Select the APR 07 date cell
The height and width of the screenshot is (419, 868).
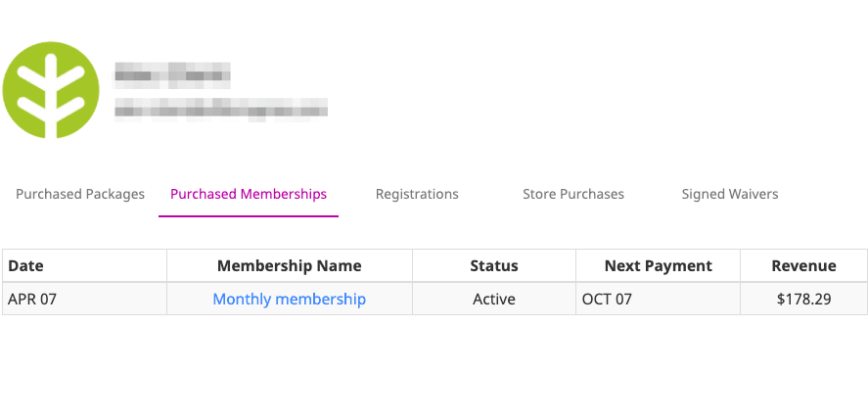(84, 299)
